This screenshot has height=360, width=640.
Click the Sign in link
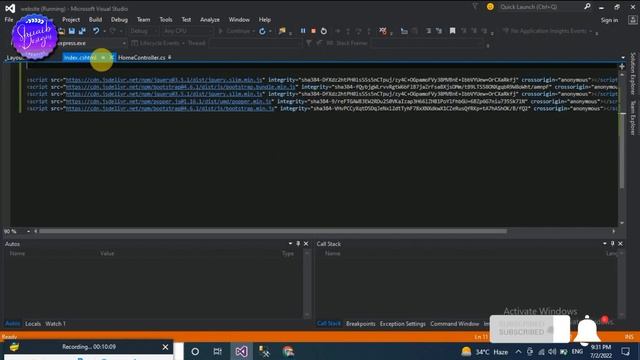pyautogui.click(x=609, y=20)
